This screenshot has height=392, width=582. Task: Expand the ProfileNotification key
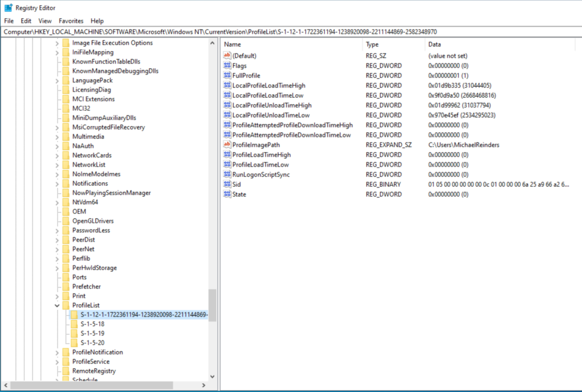(x=57, y=352)
